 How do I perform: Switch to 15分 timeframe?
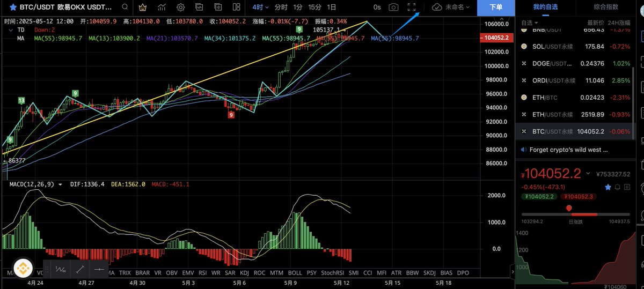click(315, 8)
